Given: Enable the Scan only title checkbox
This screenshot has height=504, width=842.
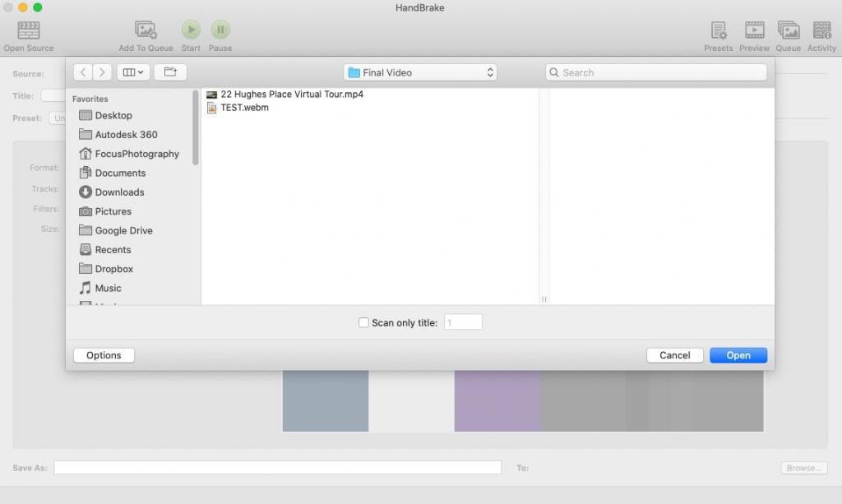Looking at the screenshot, I should pos(363,322).
